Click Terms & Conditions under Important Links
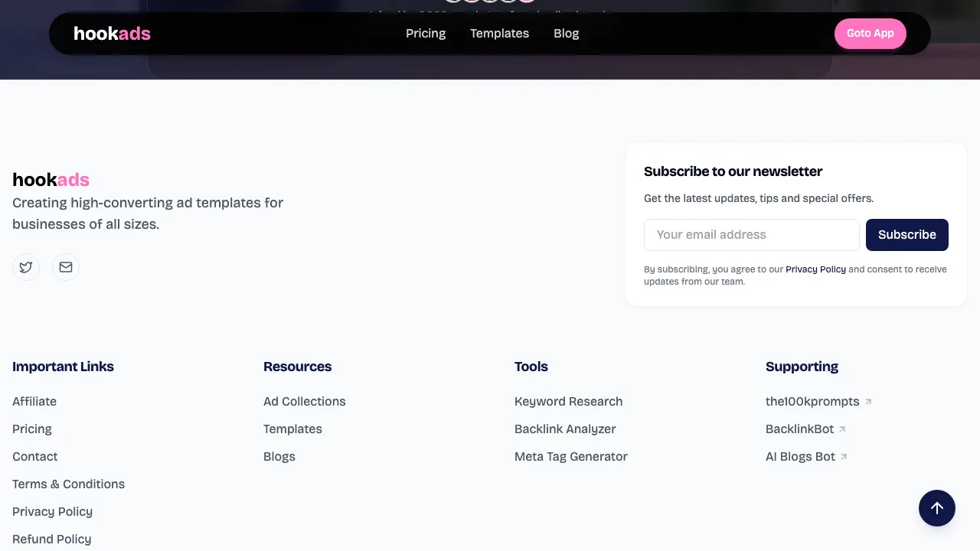The height and width of the screenshot is (551, 980). (68, 484)
